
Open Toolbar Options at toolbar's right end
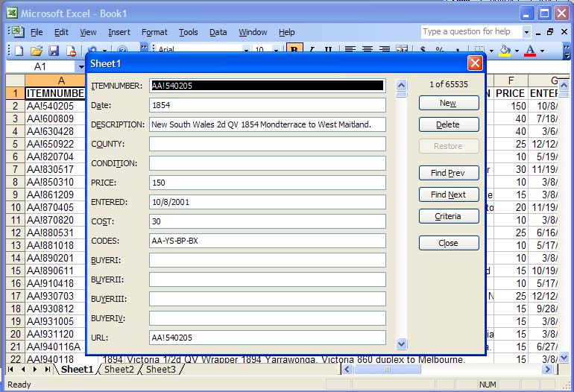567,51
